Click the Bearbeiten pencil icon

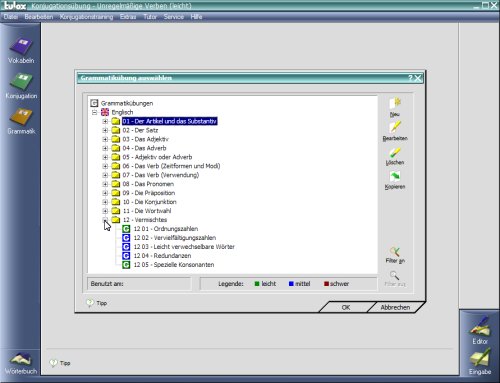click(395, 127)
